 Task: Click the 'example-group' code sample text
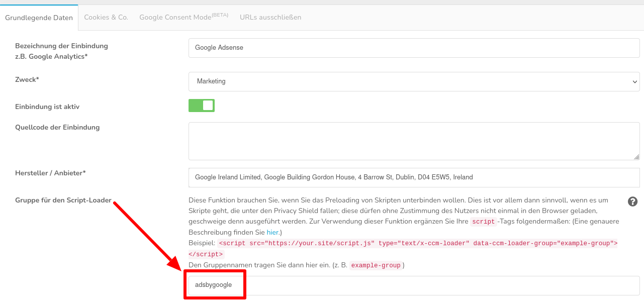pos(376,265)
